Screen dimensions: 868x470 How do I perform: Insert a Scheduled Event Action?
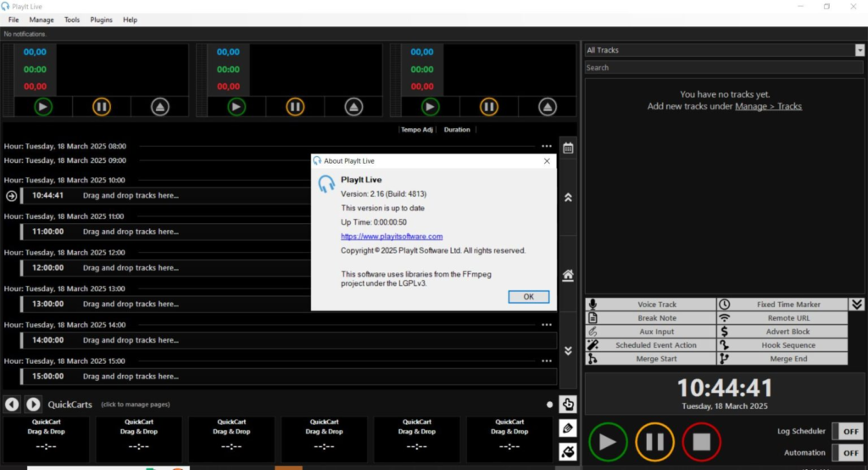click(x=650, y=344)
